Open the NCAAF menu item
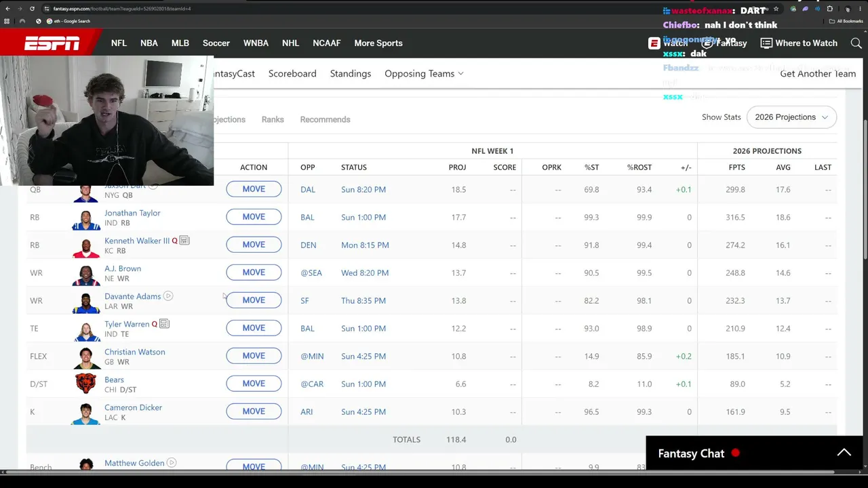The height and width of the screenshot is (488, 868). point(327,43)
